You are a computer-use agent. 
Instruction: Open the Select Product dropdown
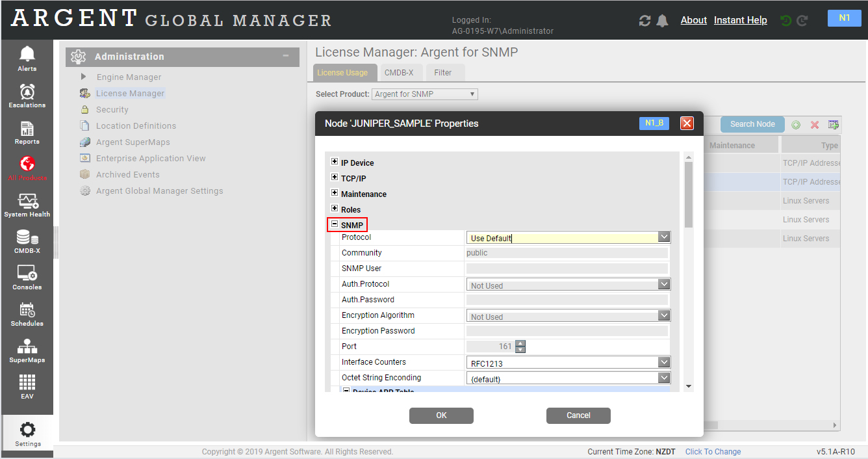[x=426, y=94]
